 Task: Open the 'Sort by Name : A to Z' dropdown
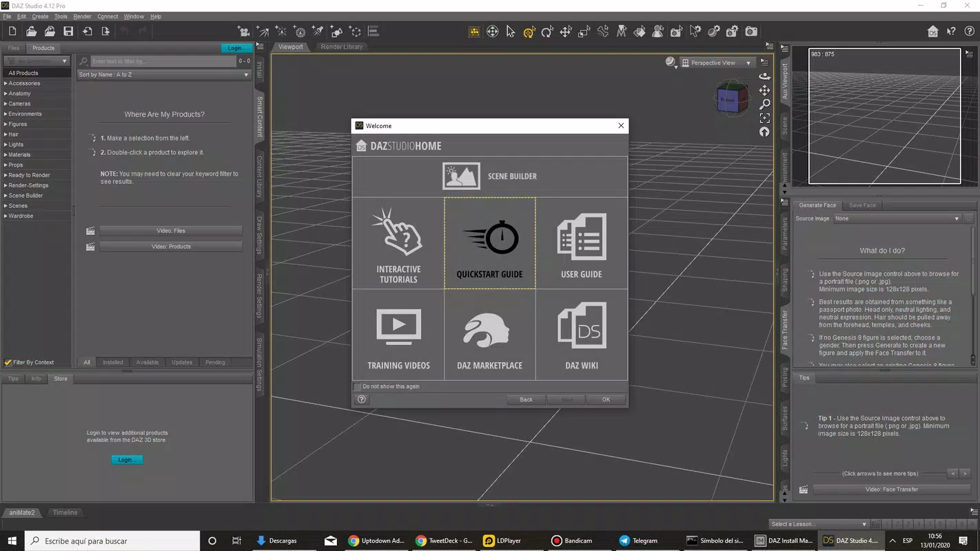pyautogui.click(x=164, y=74)
